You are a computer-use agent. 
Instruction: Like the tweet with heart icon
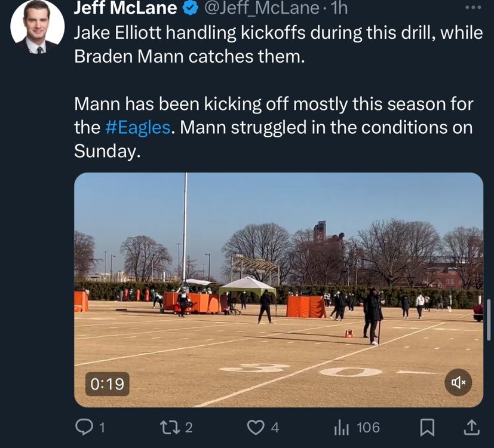[x=256, y=428]
